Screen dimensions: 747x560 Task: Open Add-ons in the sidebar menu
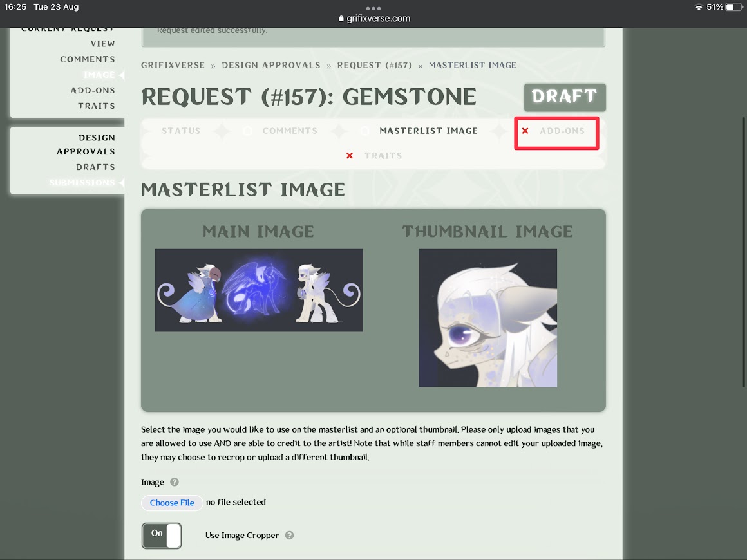(x=93, y=90)
